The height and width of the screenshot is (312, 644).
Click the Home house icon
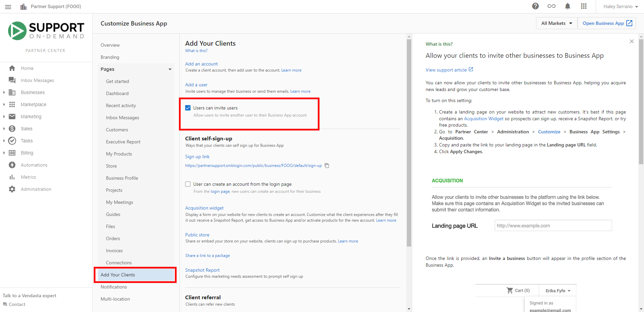[x=12, y=68]
